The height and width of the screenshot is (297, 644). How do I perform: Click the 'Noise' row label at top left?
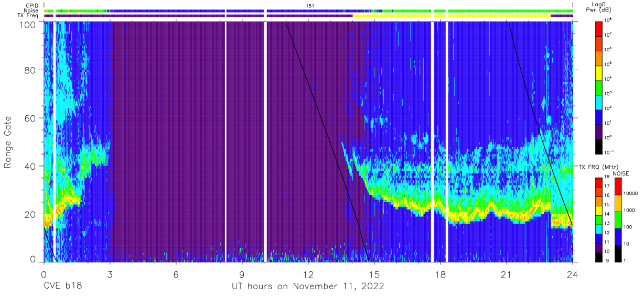tap(32, 10)
